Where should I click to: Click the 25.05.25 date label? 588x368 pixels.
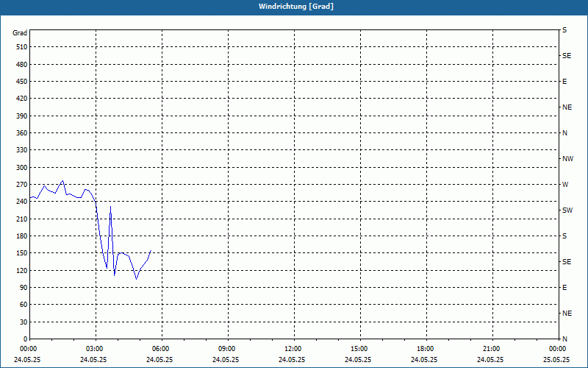[x=556, y=359]
